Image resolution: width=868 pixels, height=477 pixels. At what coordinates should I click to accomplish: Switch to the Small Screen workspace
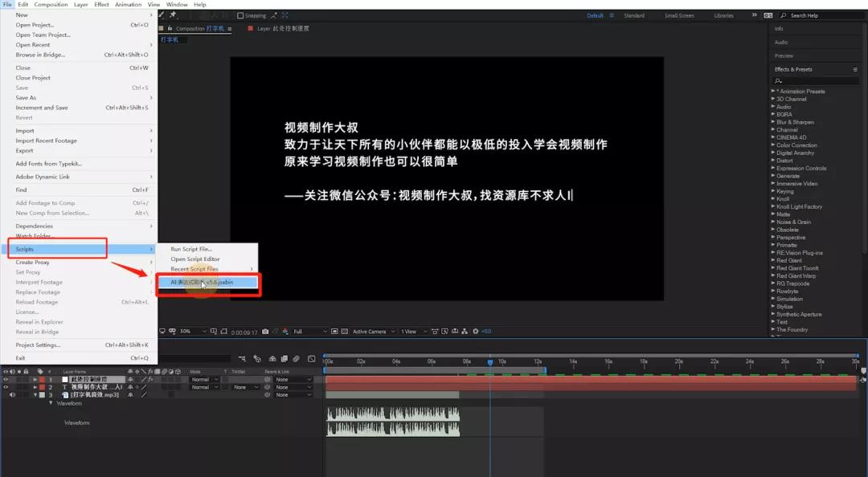[x=679, y=15]
